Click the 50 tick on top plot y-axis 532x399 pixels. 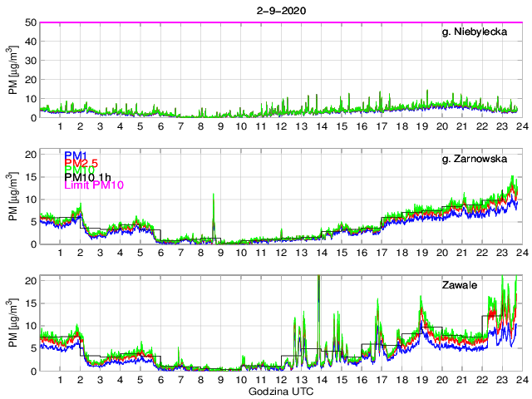tap(29, 22)
